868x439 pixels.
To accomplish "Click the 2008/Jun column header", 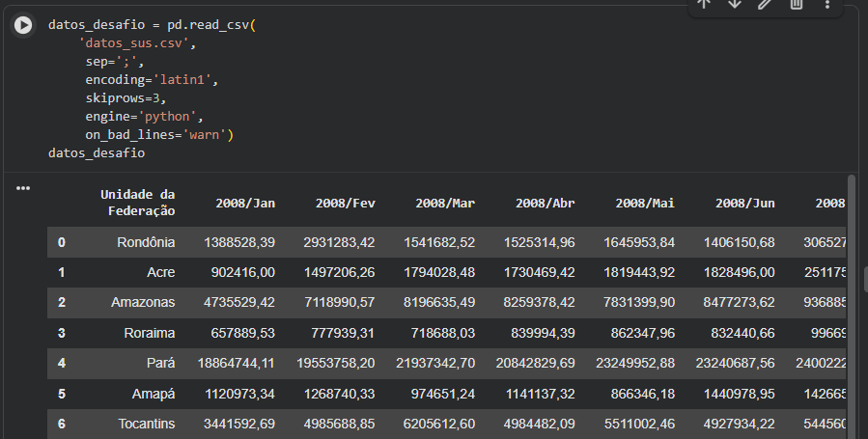I will click(745, 204).
